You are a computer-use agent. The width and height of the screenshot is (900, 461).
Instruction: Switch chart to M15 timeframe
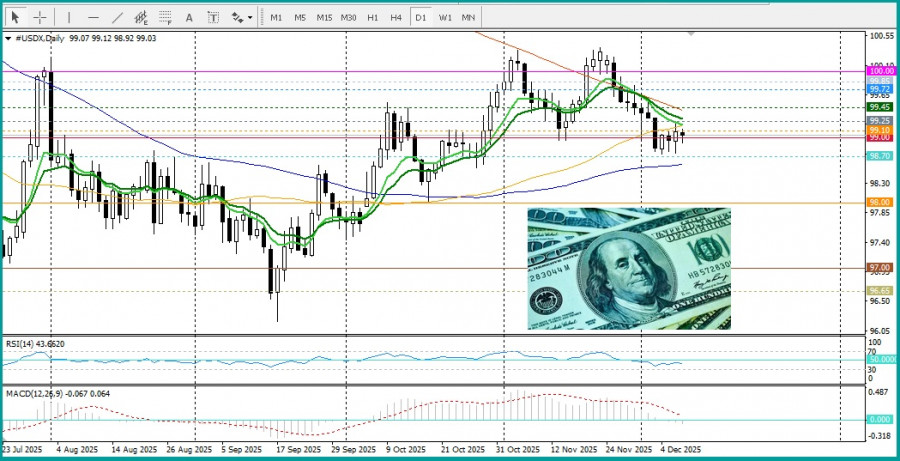pyautogui.click(x=324, y=18)
